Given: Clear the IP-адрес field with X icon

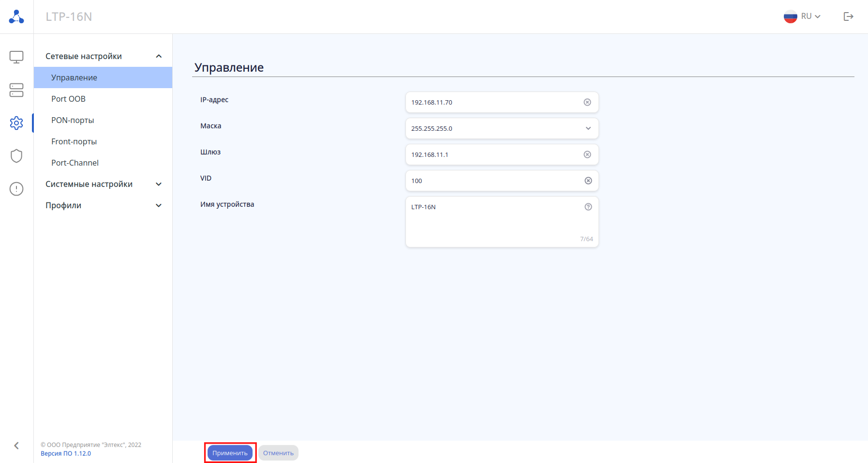Looking at the screenshot, I should pos(587,102).
